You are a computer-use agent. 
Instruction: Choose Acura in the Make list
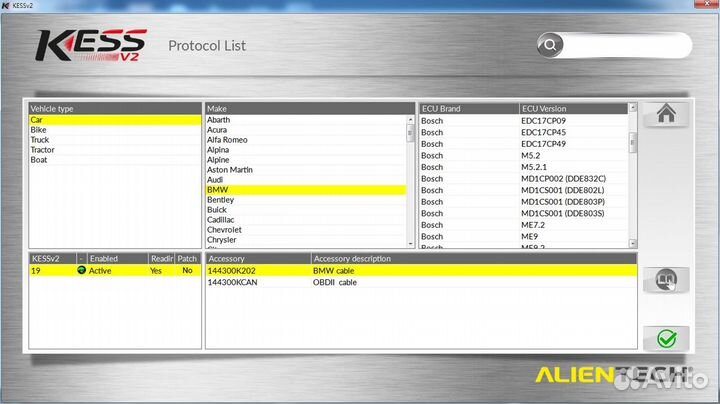306,130
